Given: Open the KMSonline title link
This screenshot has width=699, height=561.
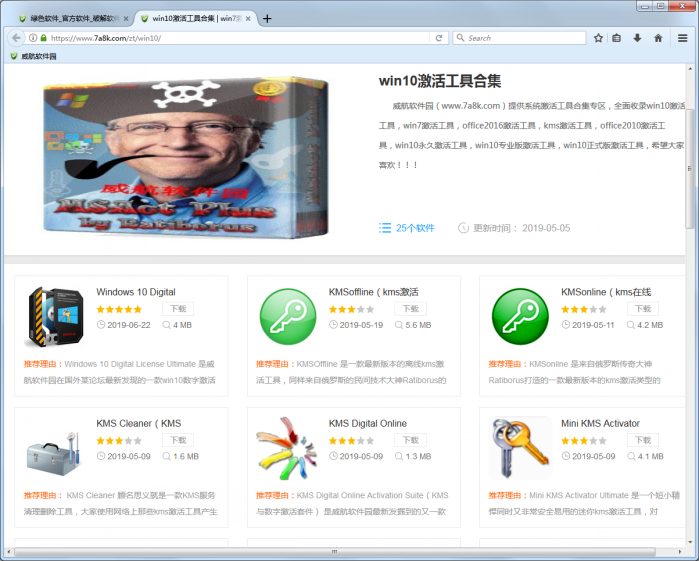Looking at the screenshot, I should click(606, 292).
